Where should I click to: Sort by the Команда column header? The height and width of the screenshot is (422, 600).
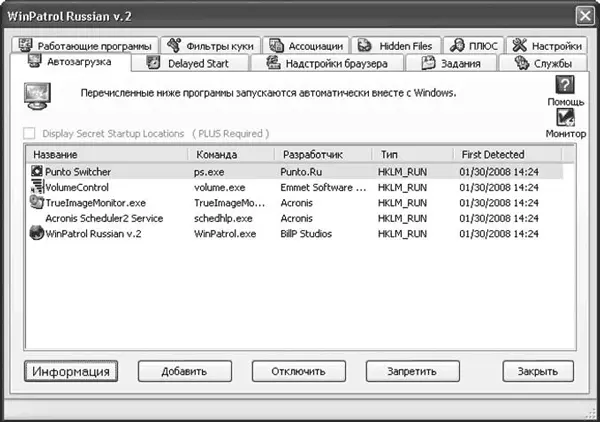(232, 155)
